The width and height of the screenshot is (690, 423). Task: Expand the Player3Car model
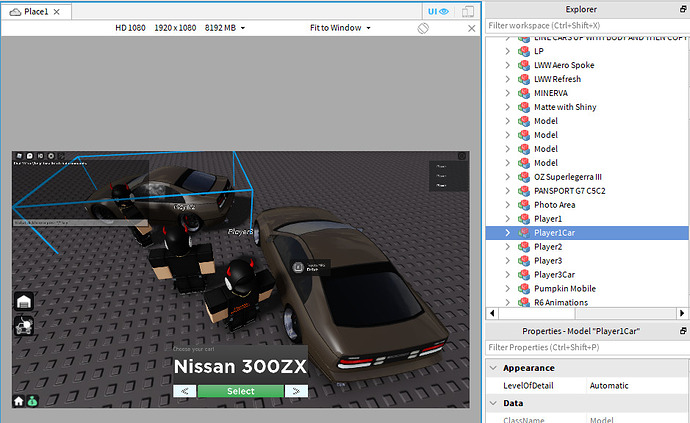[507, 275]
